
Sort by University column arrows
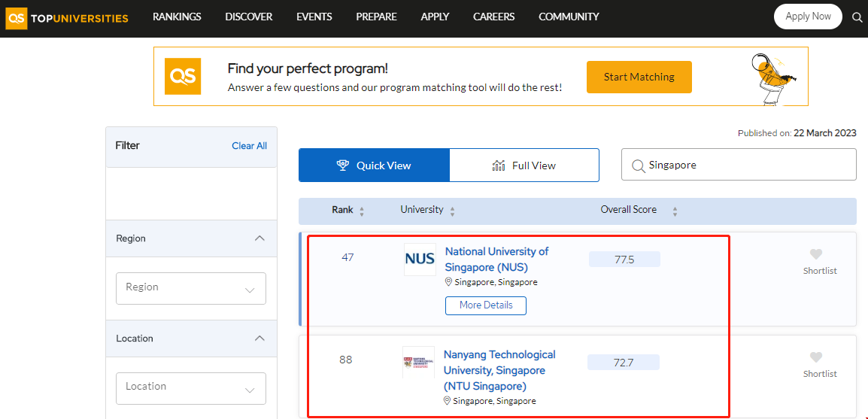[x=452, y=211]
